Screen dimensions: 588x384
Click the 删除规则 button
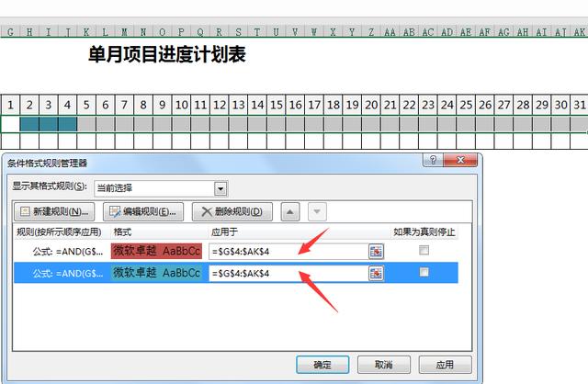click(x=232, y=212)
